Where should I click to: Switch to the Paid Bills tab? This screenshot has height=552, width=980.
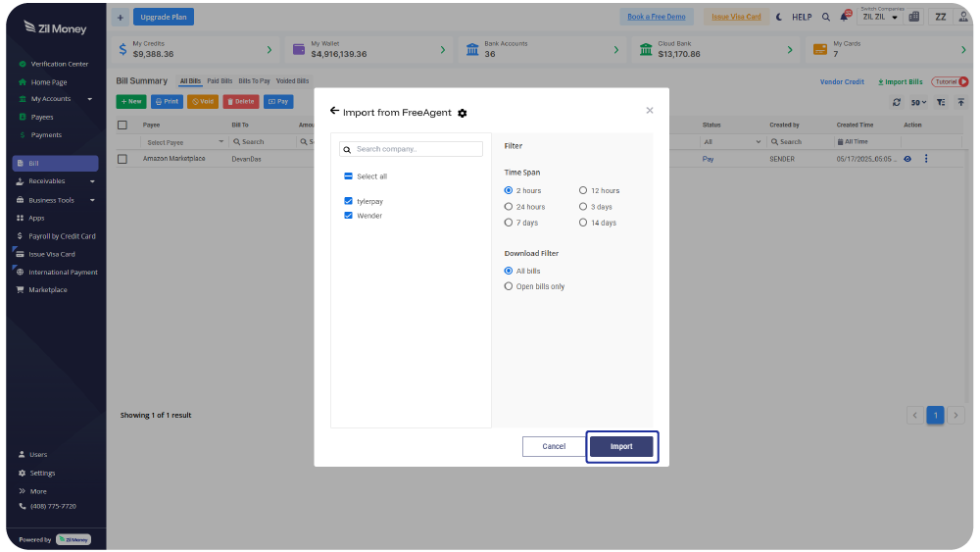220,81
